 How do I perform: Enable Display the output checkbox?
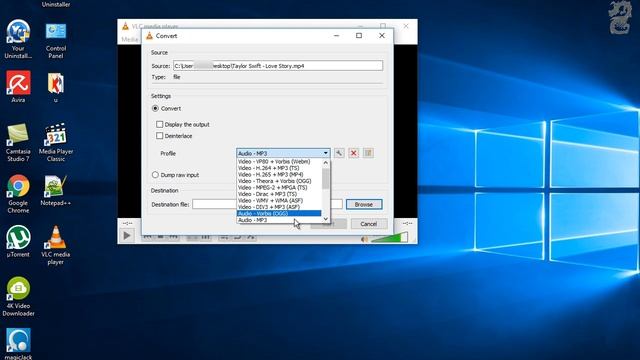(x=160, y=124)
